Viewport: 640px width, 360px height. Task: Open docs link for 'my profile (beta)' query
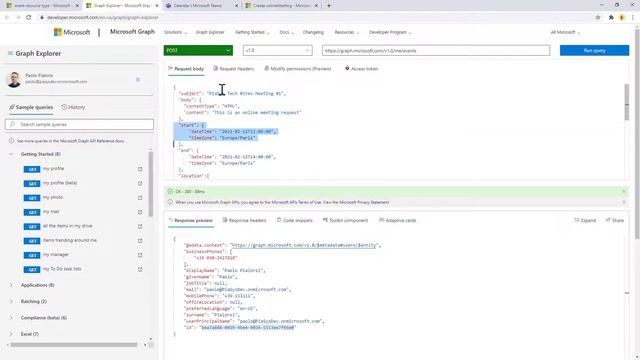(140, 184)
